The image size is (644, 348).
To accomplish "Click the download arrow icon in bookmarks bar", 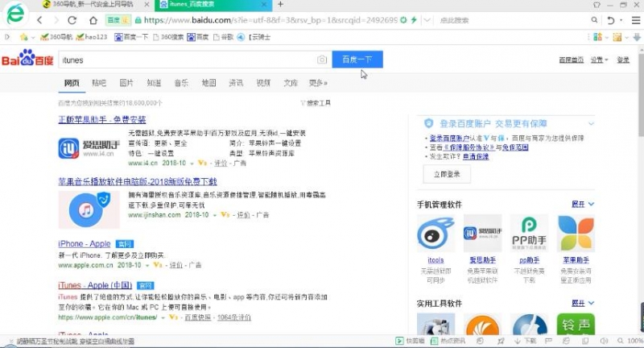I will pyautogui.click(x=637, y=37).
